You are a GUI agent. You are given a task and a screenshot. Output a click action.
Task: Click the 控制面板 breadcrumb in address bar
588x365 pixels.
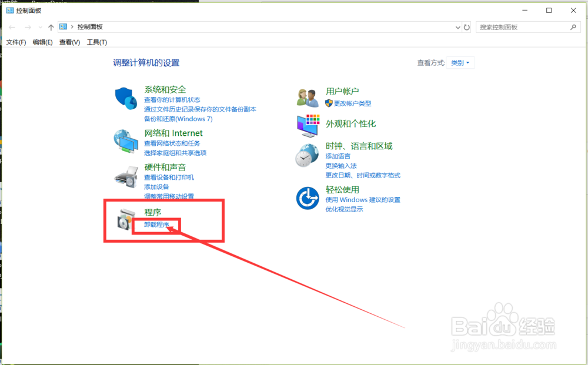point(90,26)
